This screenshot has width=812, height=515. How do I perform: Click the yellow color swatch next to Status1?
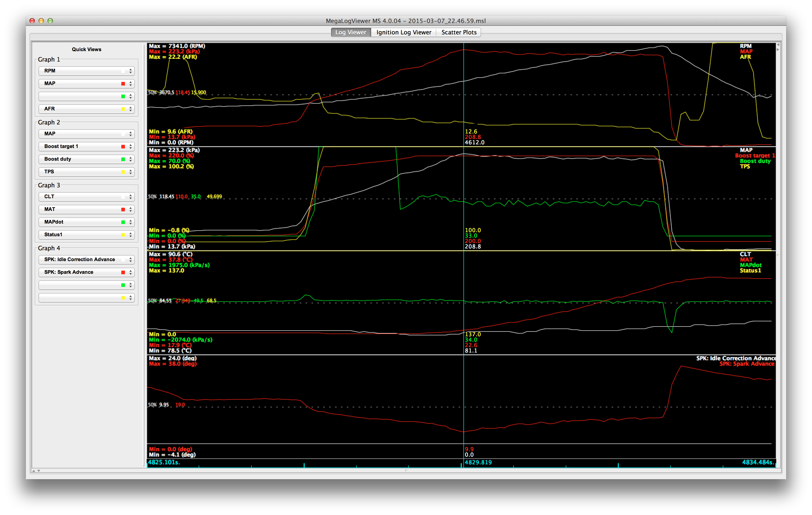(x=123, y=235)
